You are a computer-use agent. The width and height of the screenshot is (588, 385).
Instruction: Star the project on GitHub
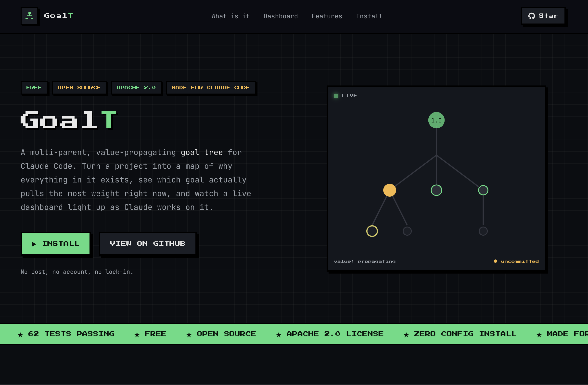[543, 16]
